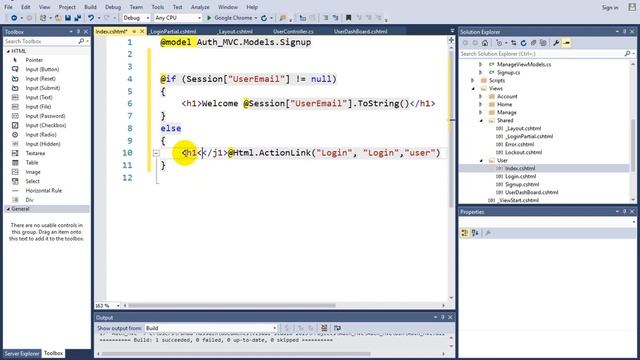Screen dimensions: 640x360
Task: Toggle pin on the Output panel
Action: tap(443, 317)
